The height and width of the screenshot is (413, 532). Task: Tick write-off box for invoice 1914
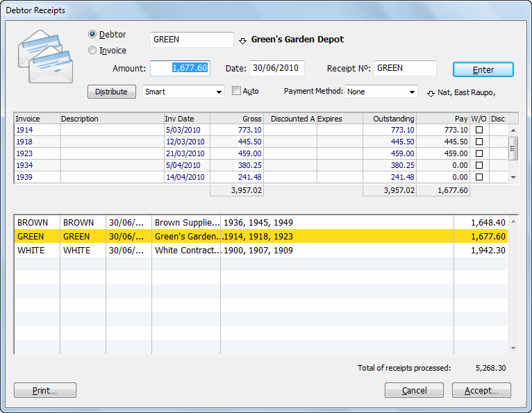[479, 130]
